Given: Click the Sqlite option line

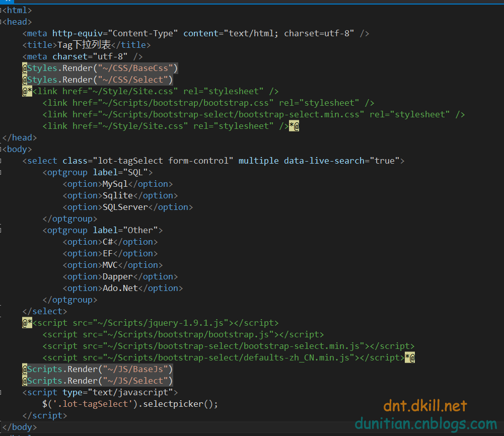Looking at the screenshot, I should pyautogui.click(x=120, y=196).
